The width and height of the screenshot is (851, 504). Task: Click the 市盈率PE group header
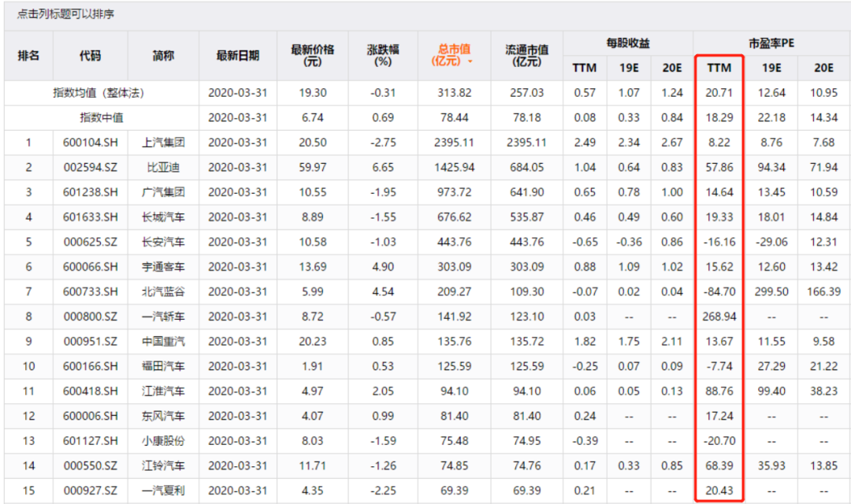(771, 43)
